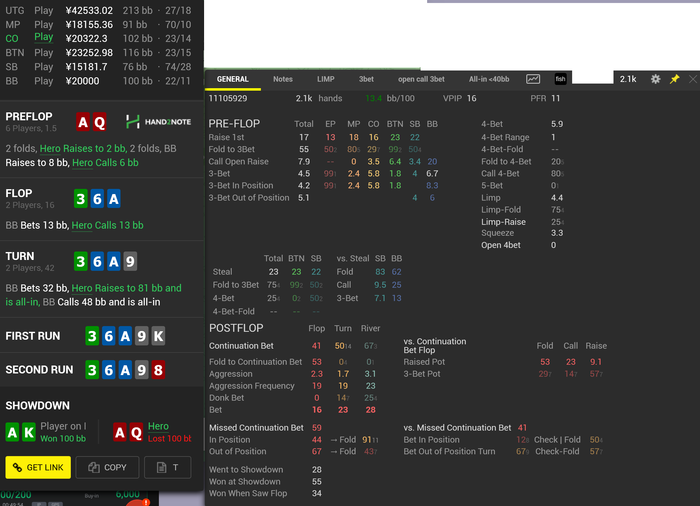Screen dimensions: 700x506
Task: Click the 13.4 bb/100 winrate
Action: [x=373, y=98]
